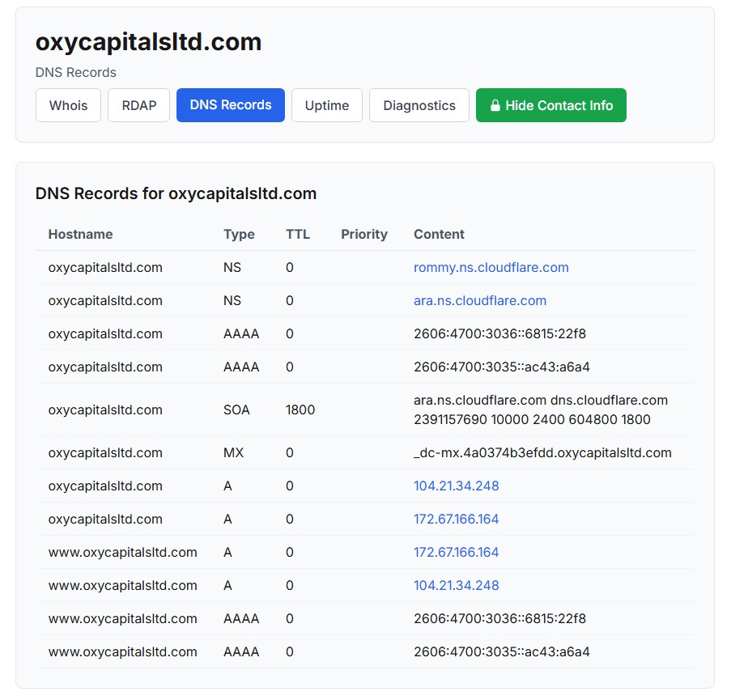Screen dimensions: 731x700
Task: Go to the Uptime tab
Action: [327, 105]
